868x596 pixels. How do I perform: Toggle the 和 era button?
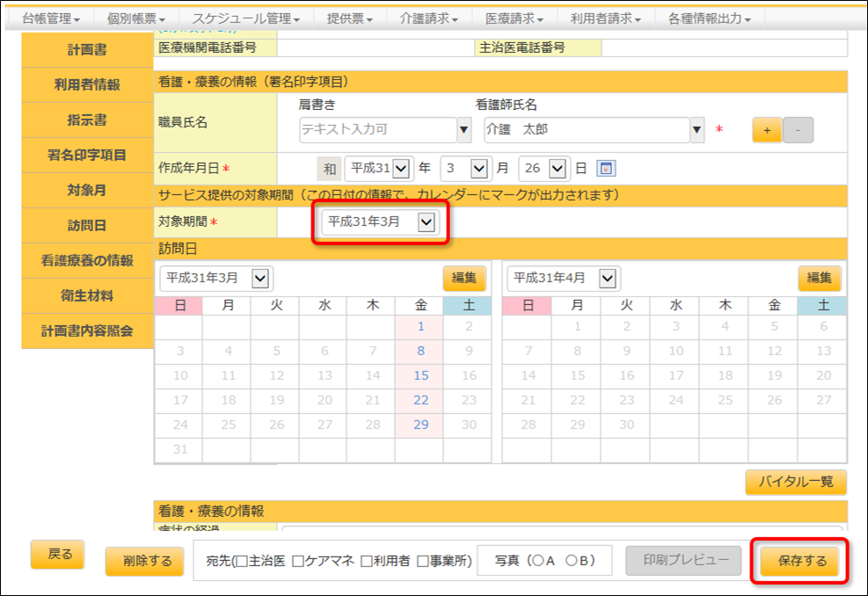pyautogui.click(x=330, y=168)
